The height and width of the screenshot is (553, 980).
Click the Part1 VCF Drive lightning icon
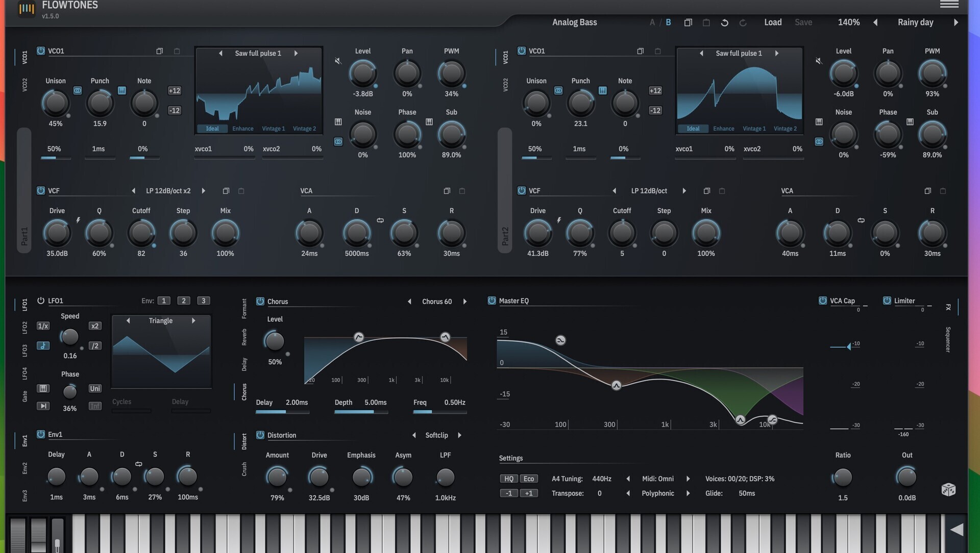coord(78,220)
